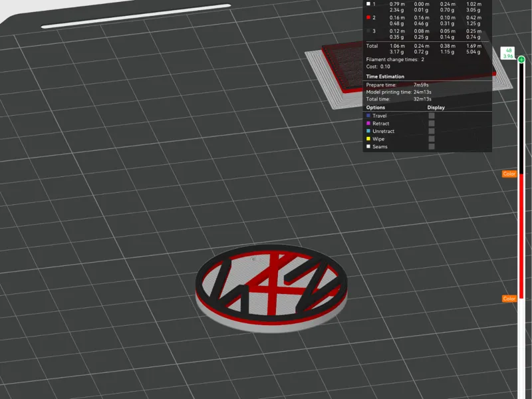This screenshot has height=399, width=532.
Task: Click the blue Travel color swatch
Action: (x=368, y=116)
